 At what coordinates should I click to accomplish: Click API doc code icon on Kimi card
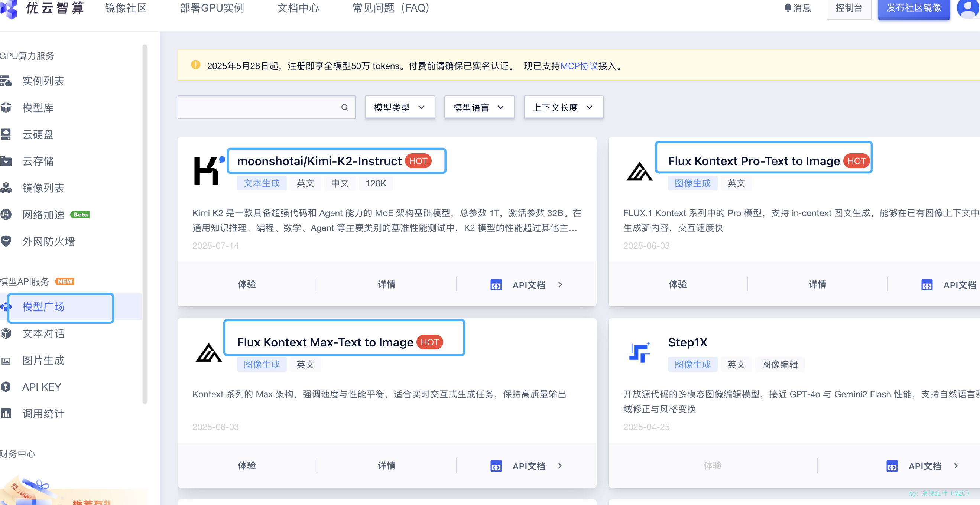496,285
